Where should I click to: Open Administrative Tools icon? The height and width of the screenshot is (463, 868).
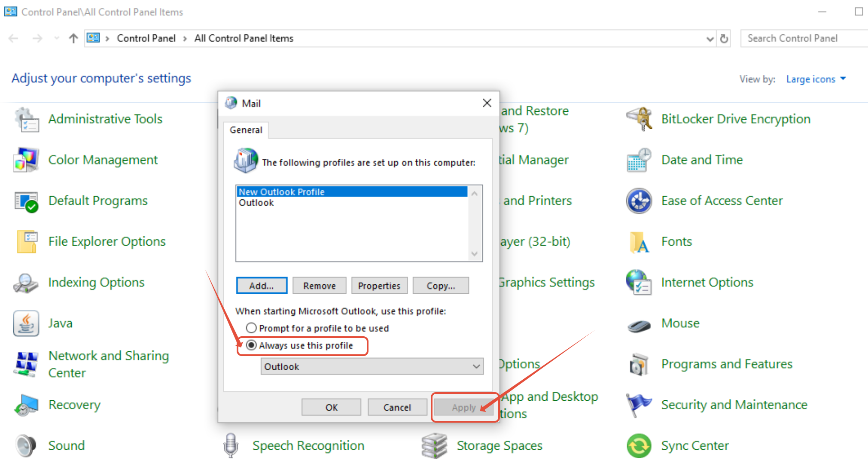(x=27, y=119)
